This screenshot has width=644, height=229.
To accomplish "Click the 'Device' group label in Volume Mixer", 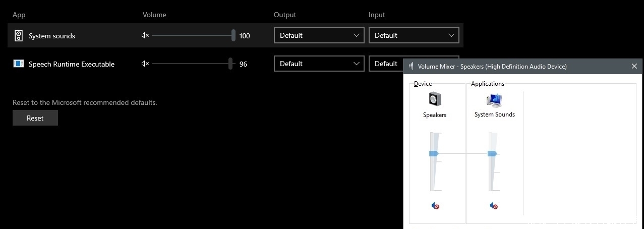I will [x=423, y=84].
